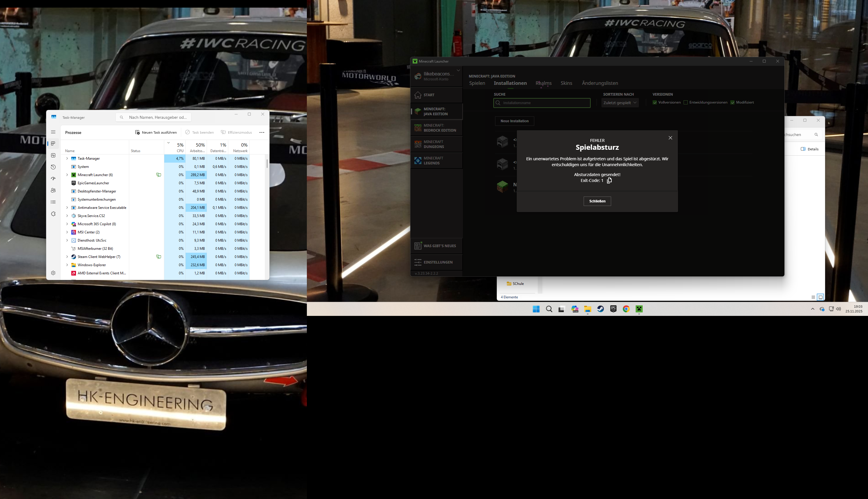This screenshot has width=868, height=499.
Task: Enable the Entwicklungsversionen checkbox
Action: [686, 102]
